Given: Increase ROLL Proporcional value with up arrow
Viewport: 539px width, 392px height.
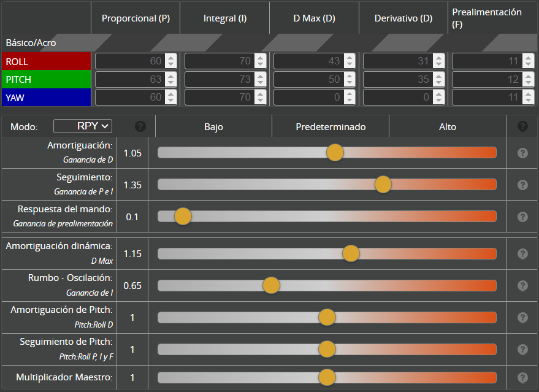Looking at the screenshot, I should pos(170,58).
